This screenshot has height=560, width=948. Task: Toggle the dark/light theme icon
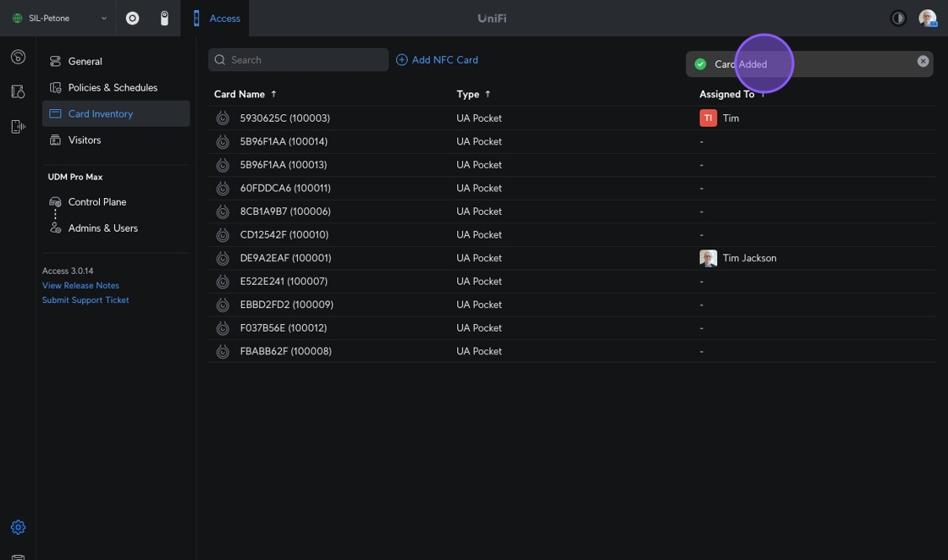click(x=898, y=18)
